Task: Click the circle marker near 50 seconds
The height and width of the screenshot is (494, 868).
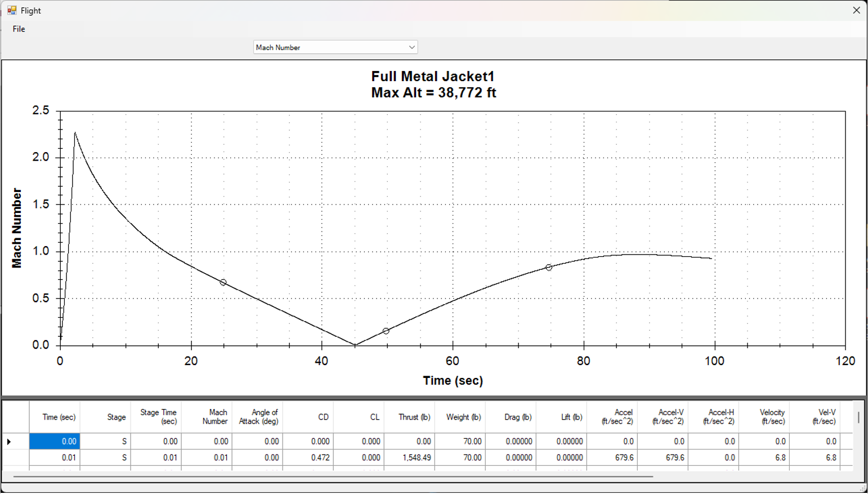Action: 386,331
